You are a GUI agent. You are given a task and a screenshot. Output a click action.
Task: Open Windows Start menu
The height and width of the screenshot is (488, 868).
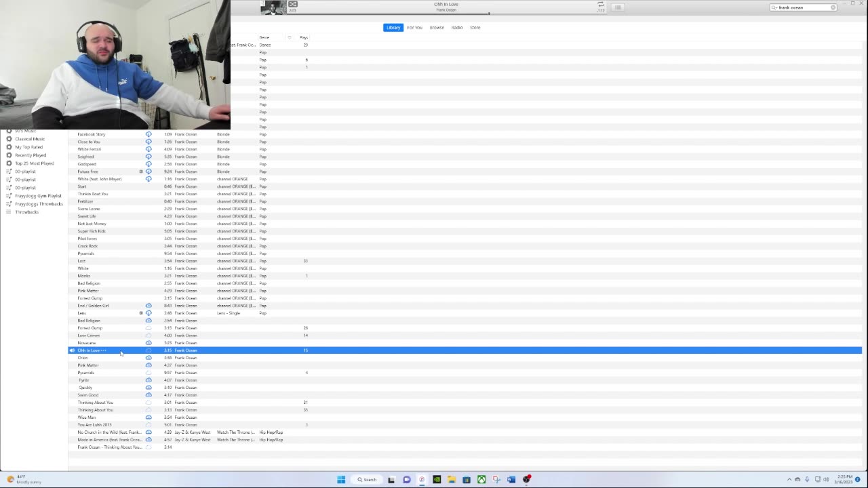click(x=341, y=479)
